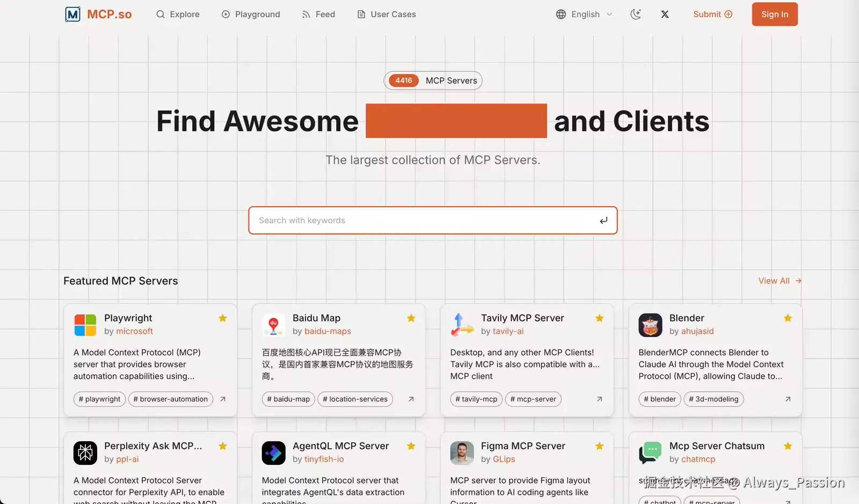Focus the Search with keywords field
The height and width of the screenshot is (504, 859).
click(433, 221)
